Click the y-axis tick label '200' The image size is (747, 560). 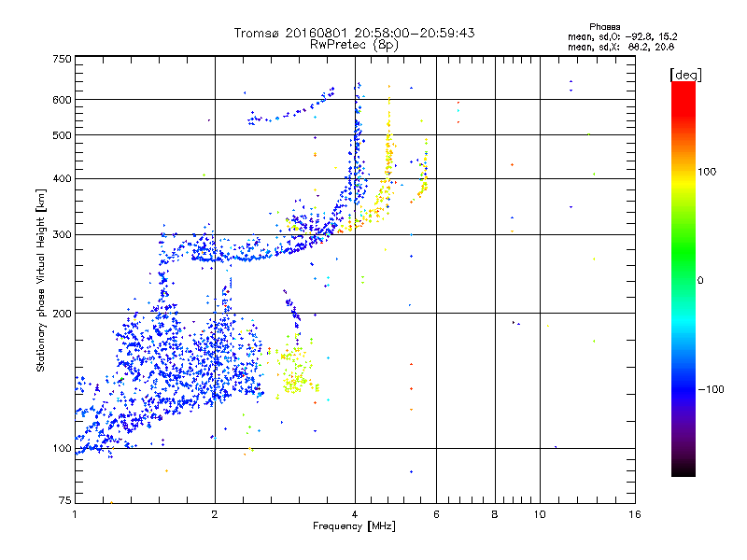[62, 314]
